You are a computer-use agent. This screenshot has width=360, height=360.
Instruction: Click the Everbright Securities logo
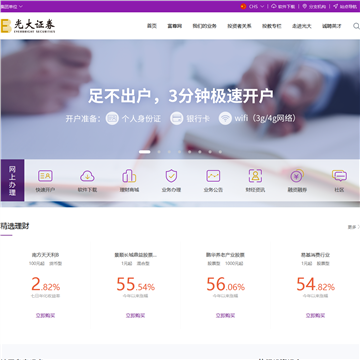[28, 26]
